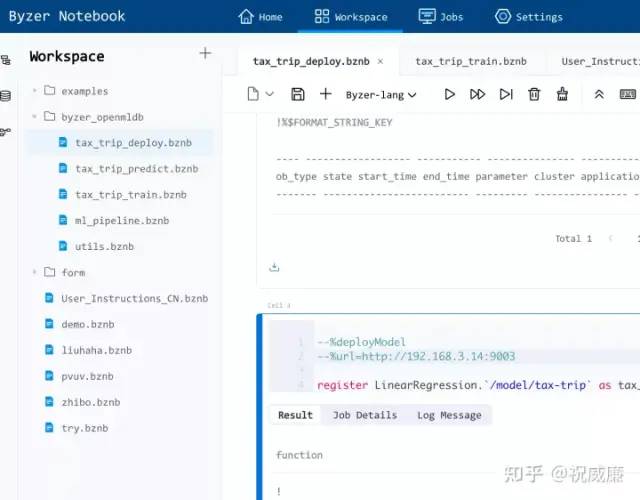The image size is (640, 500).
Task: Click the 'Total 1' pagination text
Action: click(x=573, y=238)
